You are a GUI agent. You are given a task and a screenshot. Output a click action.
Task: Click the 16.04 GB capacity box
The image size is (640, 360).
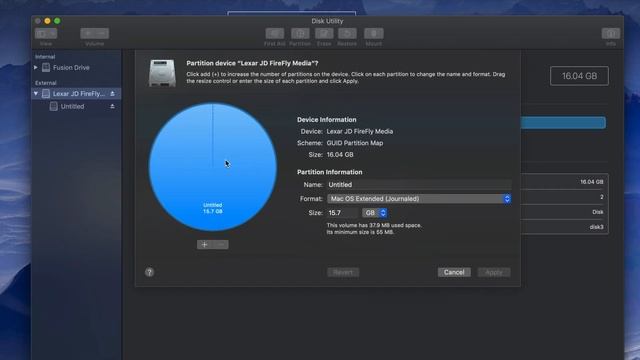(x=579, y=76)
